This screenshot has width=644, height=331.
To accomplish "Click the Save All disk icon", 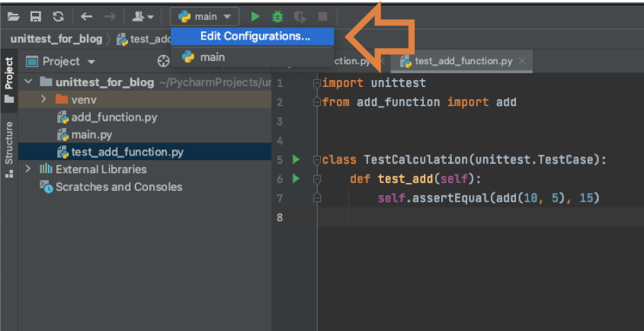I will (35, 16).
